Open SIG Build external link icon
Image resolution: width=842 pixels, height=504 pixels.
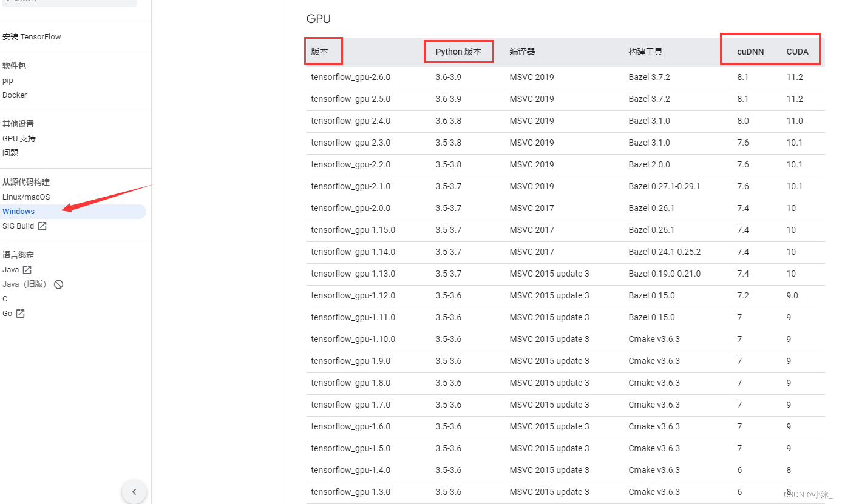(x=42, y=226)
